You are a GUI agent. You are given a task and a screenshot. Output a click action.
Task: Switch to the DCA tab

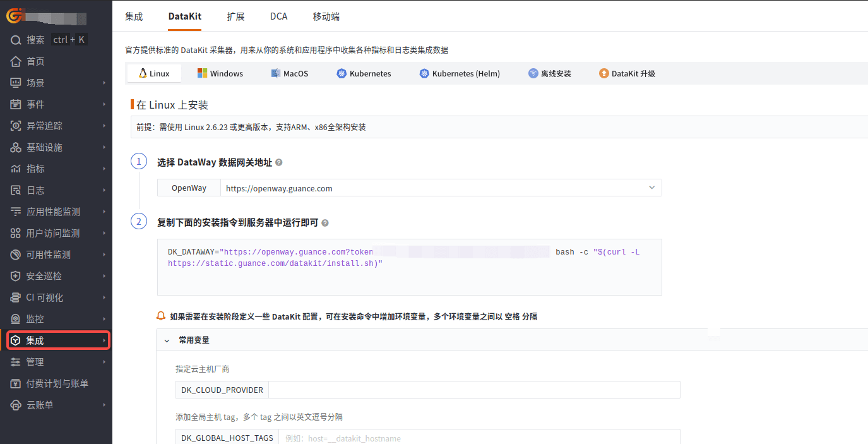click(278, 16)
